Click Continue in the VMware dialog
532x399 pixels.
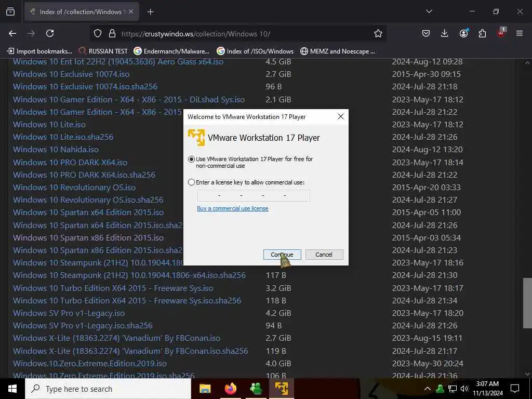click(282, 255)
